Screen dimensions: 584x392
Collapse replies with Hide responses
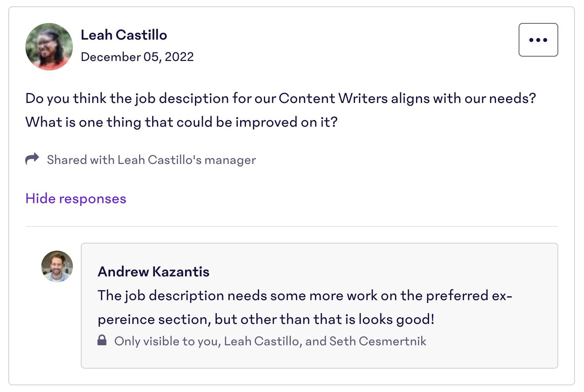(76, 198)
